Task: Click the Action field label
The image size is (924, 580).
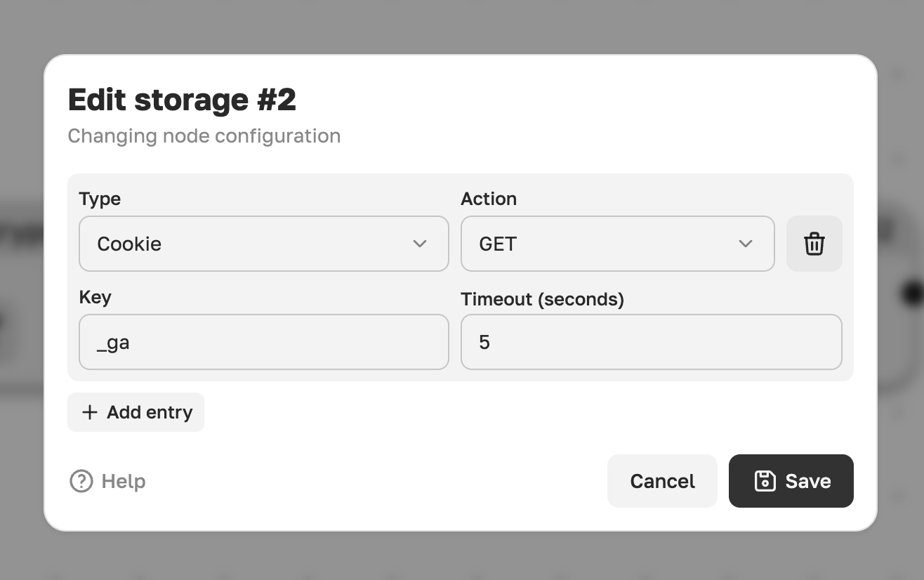Action: (x=489, y=199)
